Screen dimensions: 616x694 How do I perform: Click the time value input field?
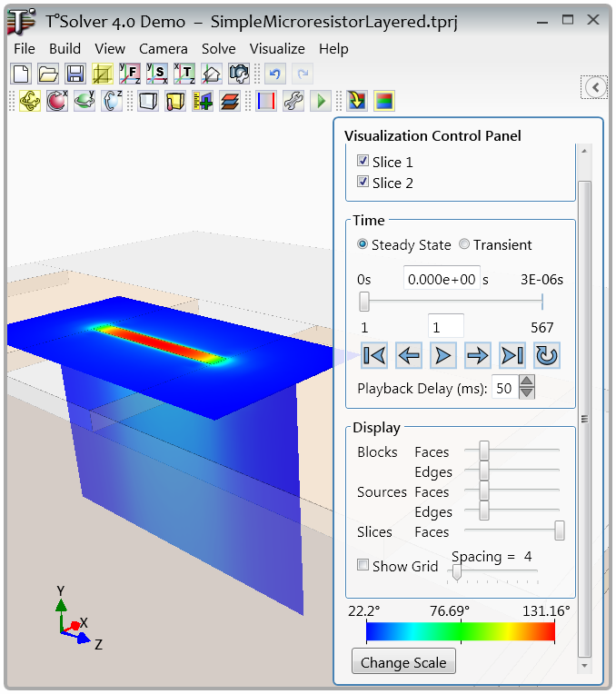click(x=442, y=278)
